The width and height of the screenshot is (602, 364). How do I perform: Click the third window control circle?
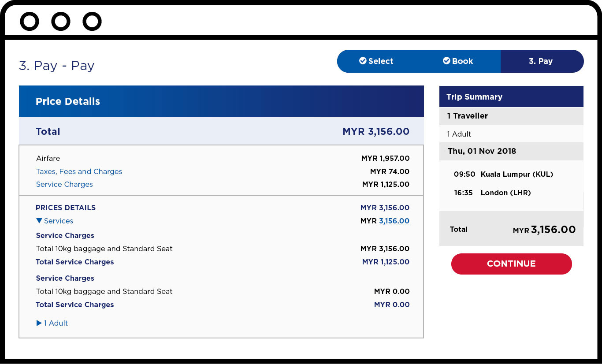92,21
